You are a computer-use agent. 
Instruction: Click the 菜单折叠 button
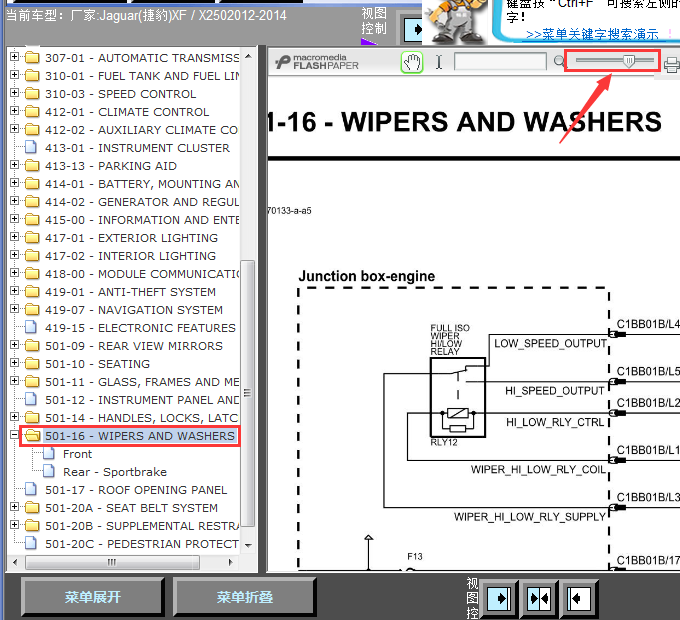coord(245,597)
